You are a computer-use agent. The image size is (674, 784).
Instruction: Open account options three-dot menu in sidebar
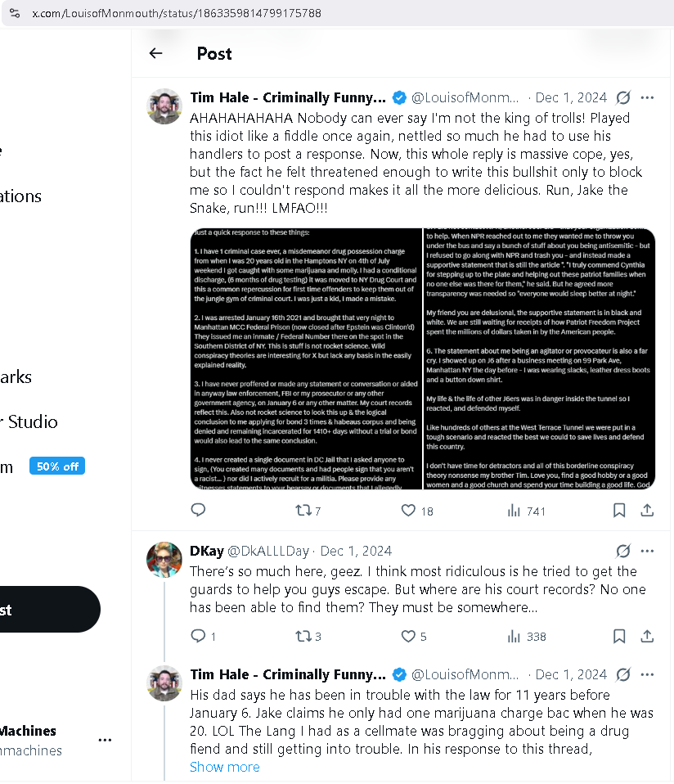coord(105,740)
